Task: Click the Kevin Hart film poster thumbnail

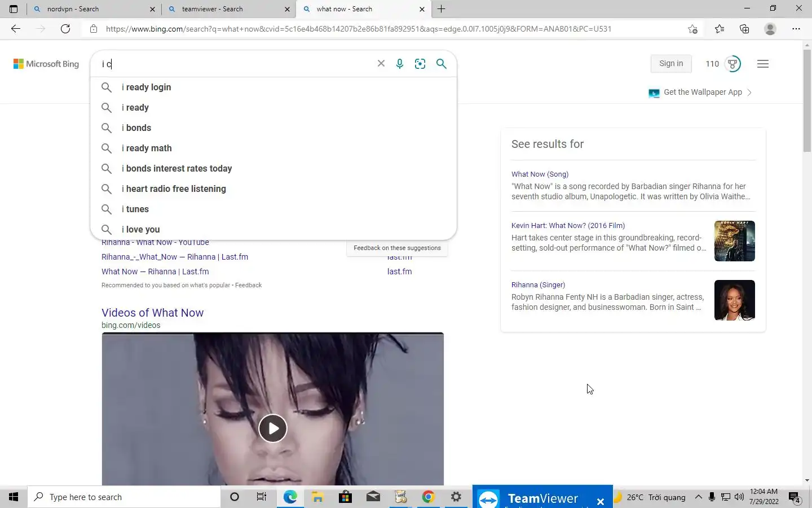Action: (x=734, y=241)
